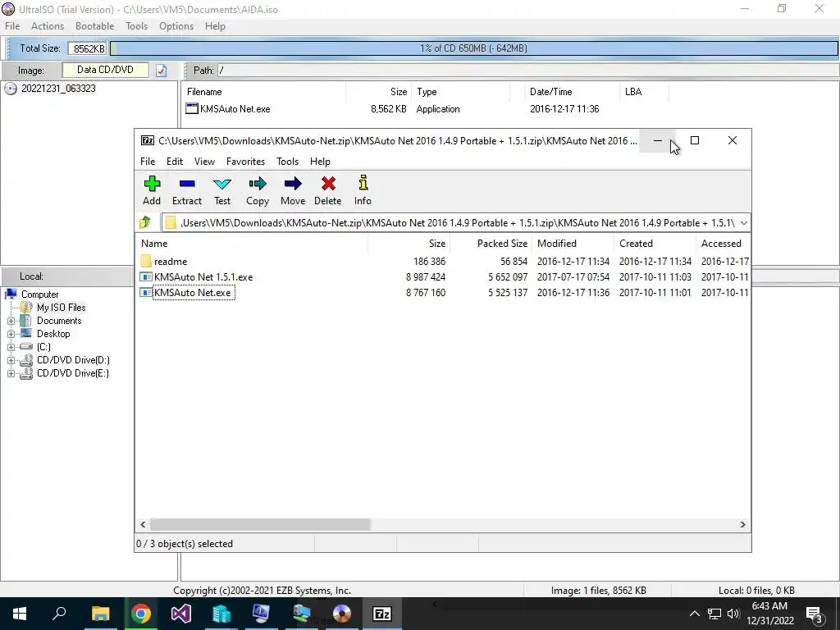Select My ISO Files icon in Local tree

(x=26, y=308)
